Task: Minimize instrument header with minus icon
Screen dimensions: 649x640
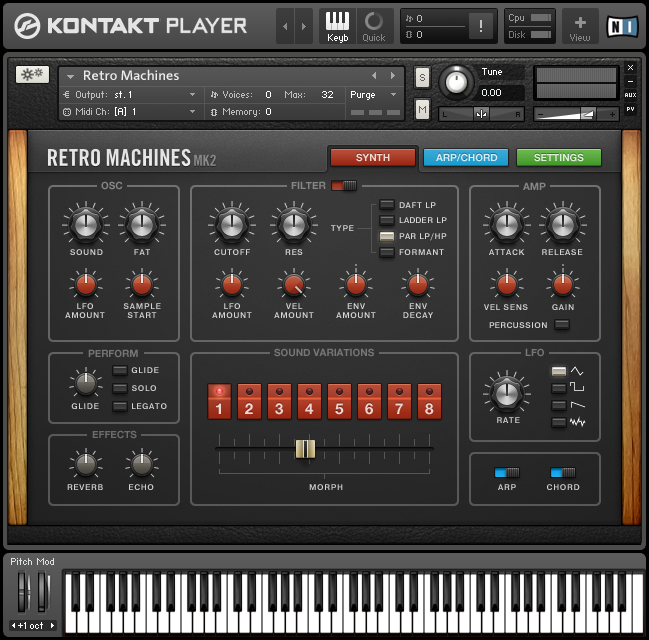Action: tap(630, 82)
